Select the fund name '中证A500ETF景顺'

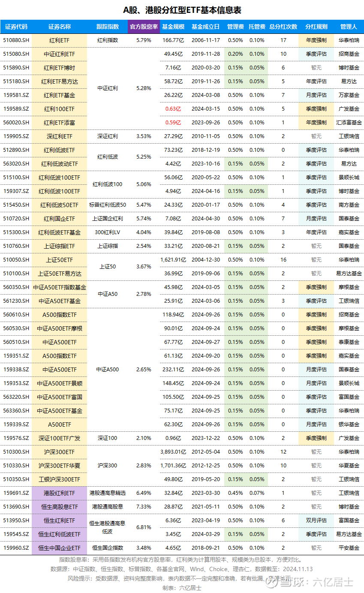[59, 383]
